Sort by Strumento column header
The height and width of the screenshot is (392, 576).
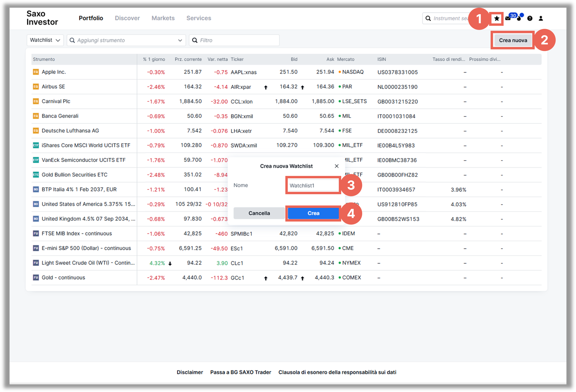(44, 59)
